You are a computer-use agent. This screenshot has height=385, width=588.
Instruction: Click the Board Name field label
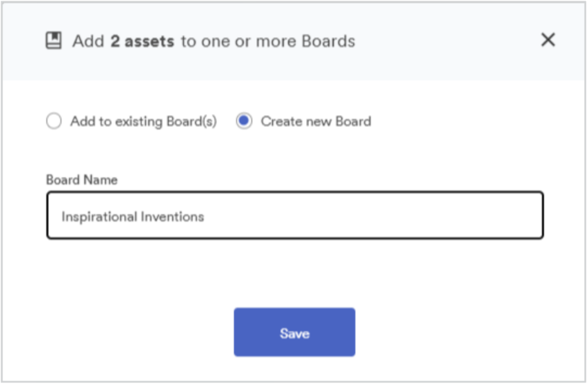click(x=82, y=180)
